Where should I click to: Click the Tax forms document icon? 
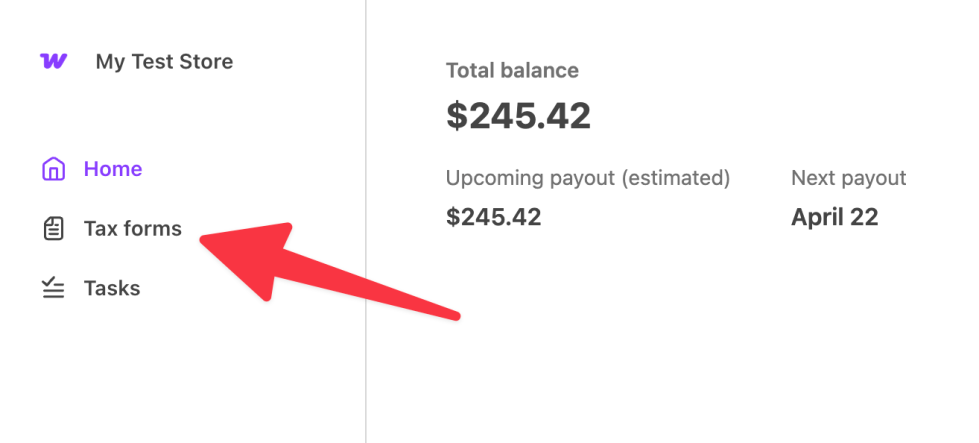coord(53,229)
